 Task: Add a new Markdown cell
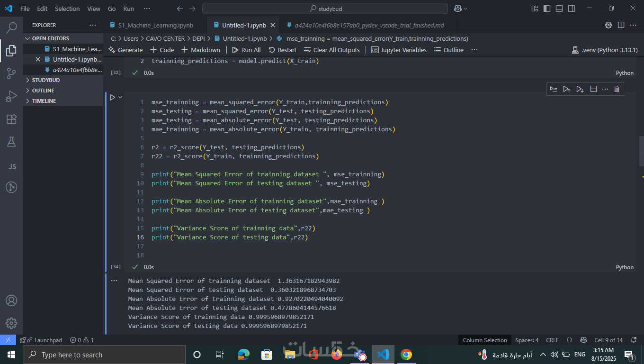(201, 50)
